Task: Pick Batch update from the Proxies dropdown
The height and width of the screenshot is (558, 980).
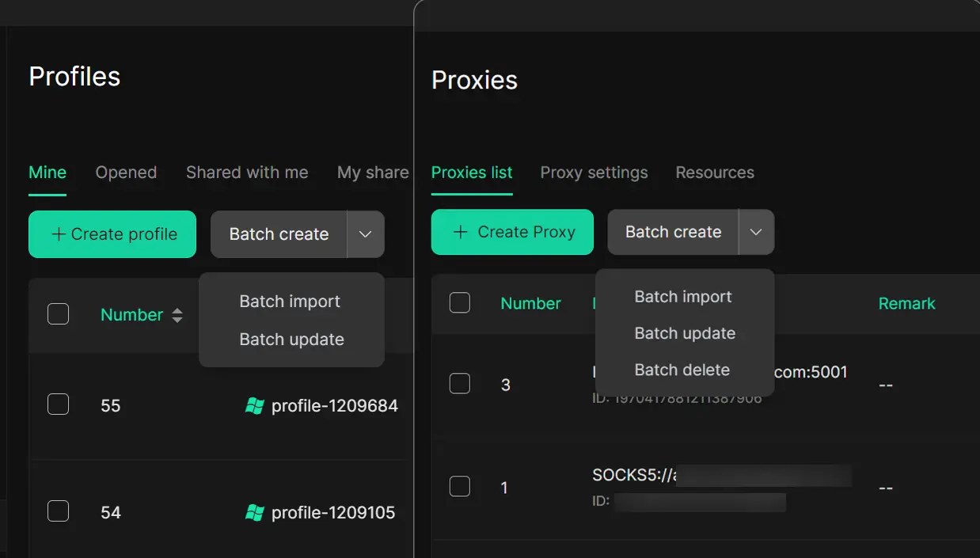Action: pyautogui.click(x=685, y=333)
